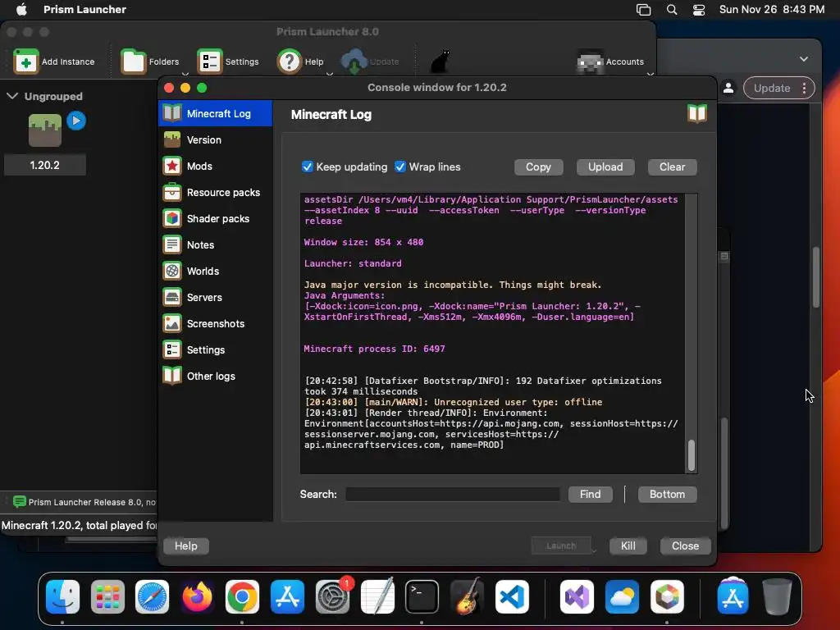Open Firefox from the dock
The width and height of the screenshot is (840, 630).
pos(197,596)
